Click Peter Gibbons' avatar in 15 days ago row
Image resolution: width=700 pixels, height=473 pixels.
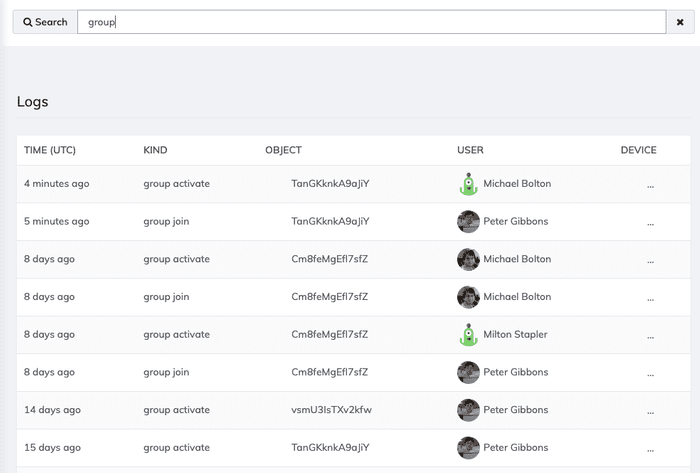tap(468, 448)
